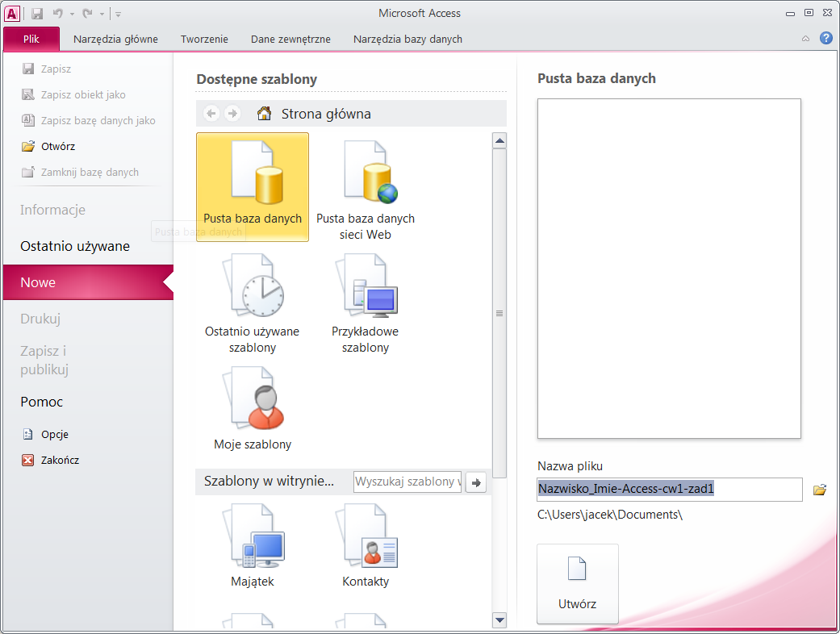Open the Redo history dropdown arrow
Screen dimensions: 840x634
coord(102,15)
